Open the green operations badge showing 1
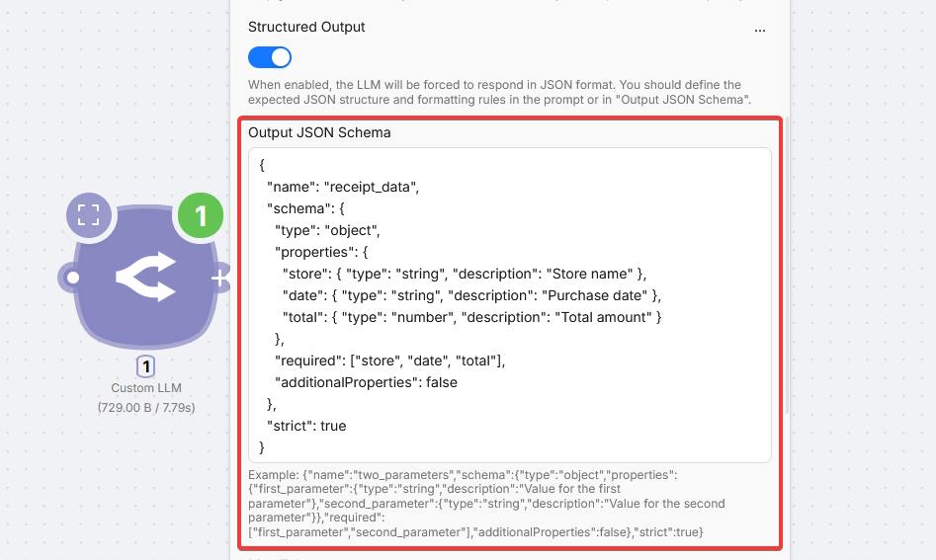This screenshot has height=560, width=936. pyautogui.click(x=201, y=216)
